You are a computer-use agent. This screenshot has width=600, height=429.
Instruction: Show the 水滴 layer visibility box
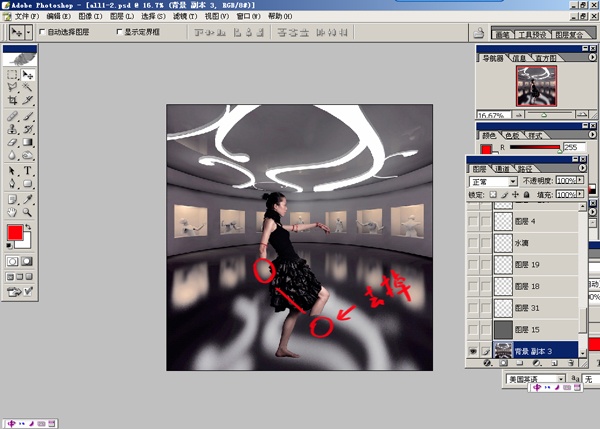click(x=473, y=243)
